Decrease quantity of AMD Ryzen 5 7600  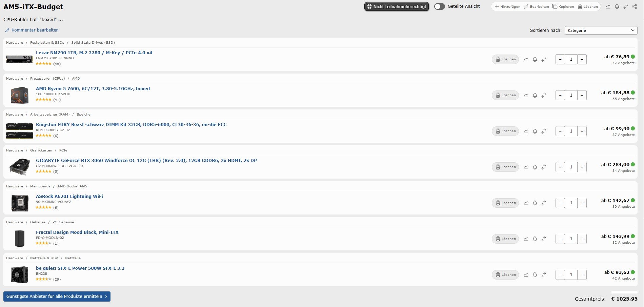pos(560,95)
